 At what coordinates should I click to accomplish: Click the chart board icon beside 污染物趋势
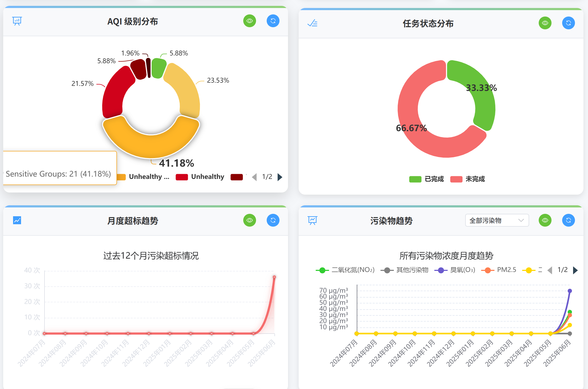(x=312, y=220)
